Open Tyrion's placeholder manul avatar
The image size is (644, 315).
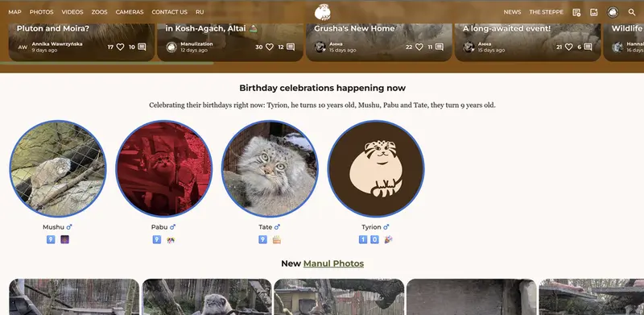pos(376,168)
